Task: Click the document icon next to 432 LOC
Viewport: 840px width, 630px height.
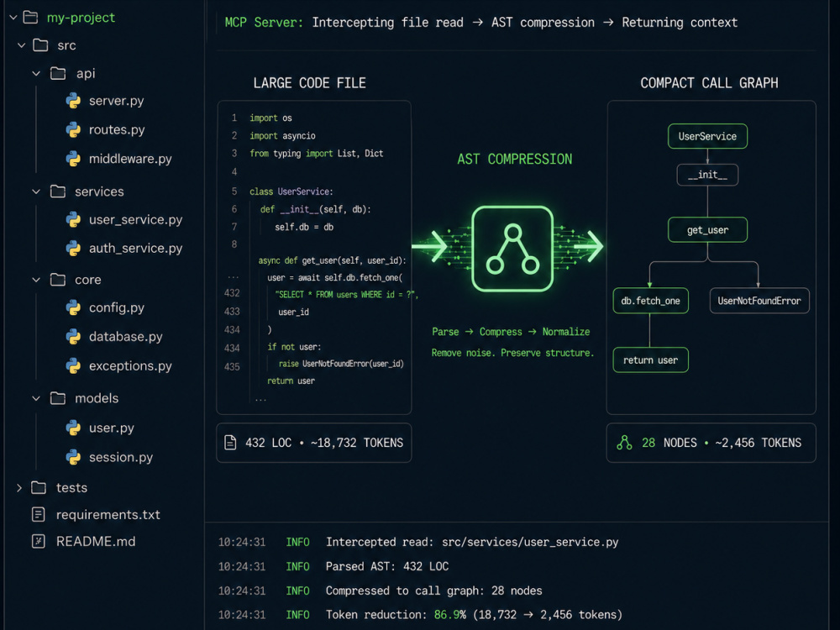Action: [230, 443]
